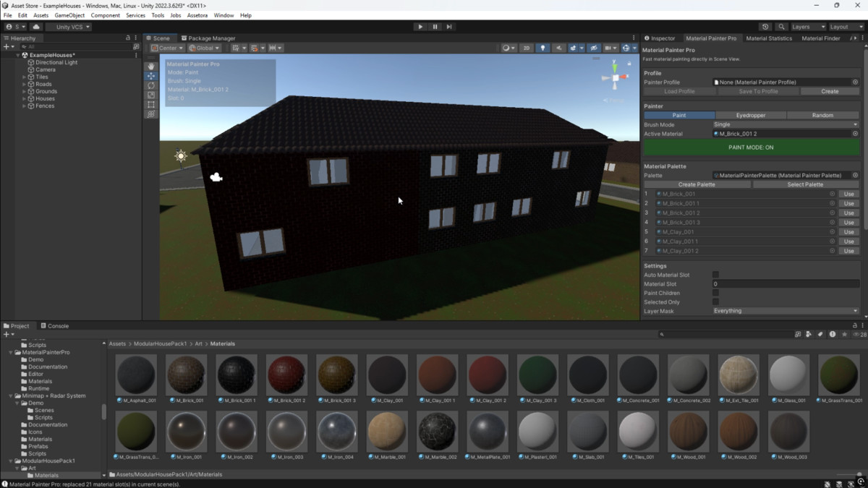The width and height of the screenshot is (868, 488).
Task: Open the Layers dropdown
Action: (x=807, y=27)
